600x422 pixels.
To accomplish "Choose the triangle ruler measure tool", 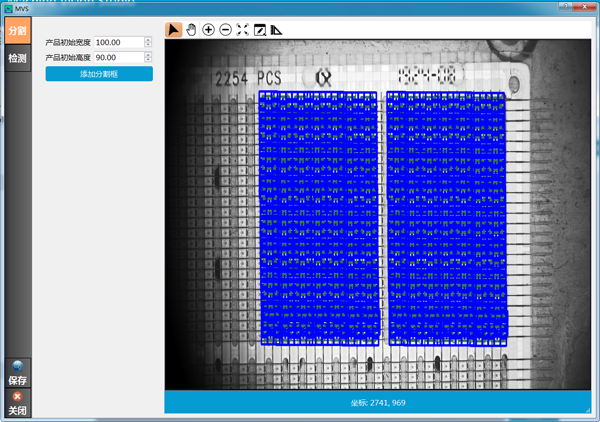I will pyautogui.click(x=277, y=30).
